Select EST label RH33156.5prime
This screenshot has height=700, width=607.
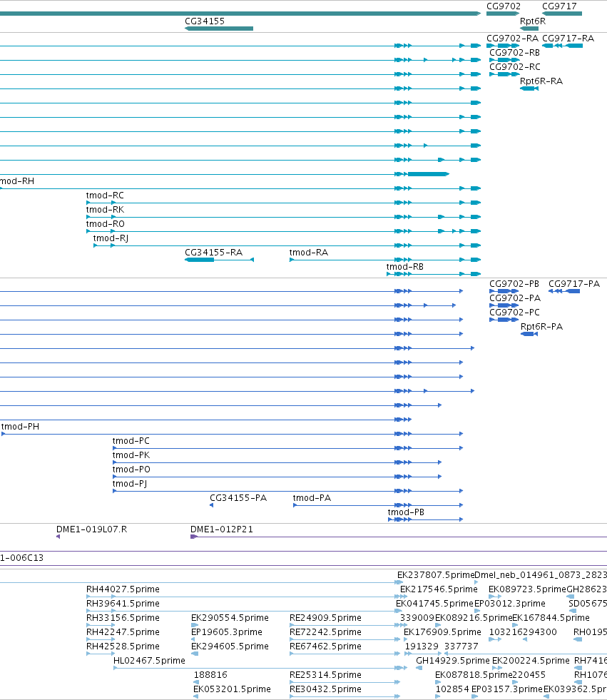click(x=123, y=618)
